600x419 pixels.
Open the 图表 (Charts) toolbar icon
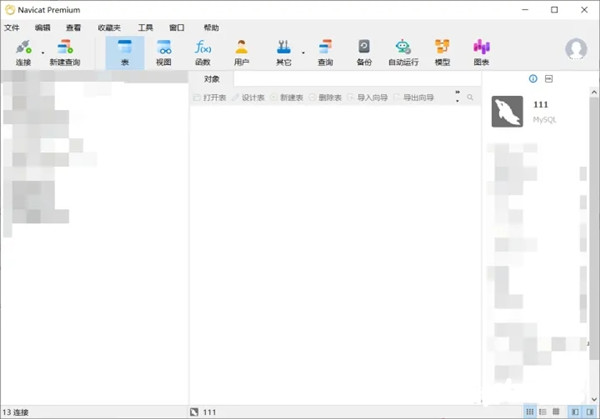pos(481,52)
